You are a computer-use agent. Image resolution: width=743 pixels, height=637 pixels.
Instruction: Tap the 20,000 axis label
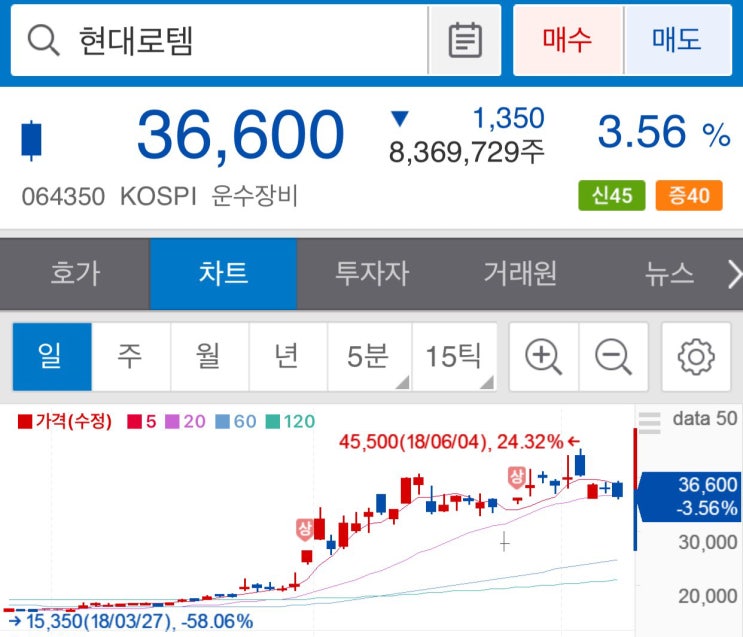pyautogui.click(x=707, y=596)
